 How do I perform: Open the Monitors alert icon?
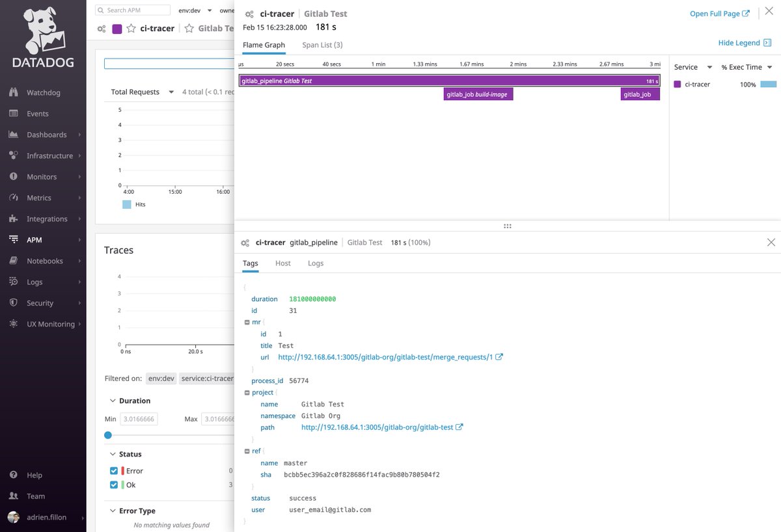(14, 176)
